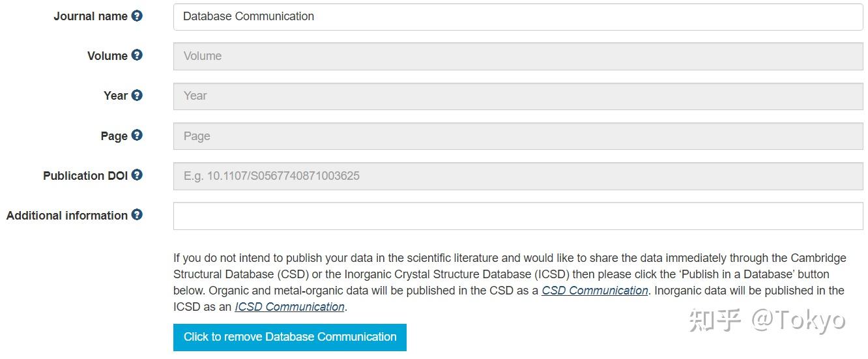Click the Publication DOI label
Screen dimensions: 868x359
point(85,176)
